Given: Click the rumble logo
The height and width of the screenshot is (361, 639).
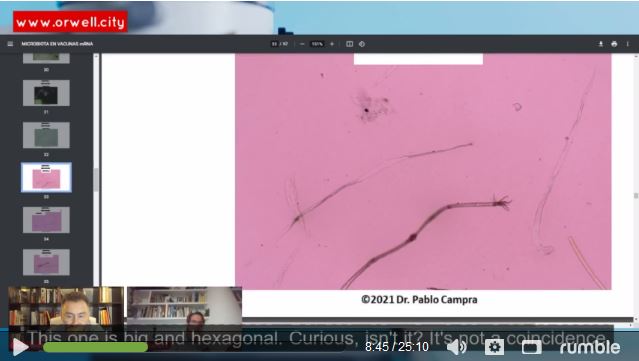Looking at the screenshot, I should pyautogui.click(x=590, y=347).
